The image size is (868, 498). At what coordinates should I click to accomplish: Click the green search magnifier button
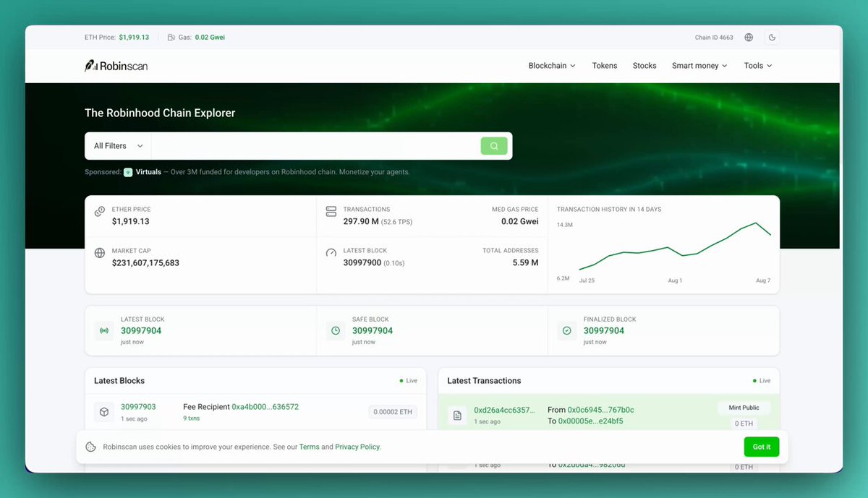pos(494,146)
